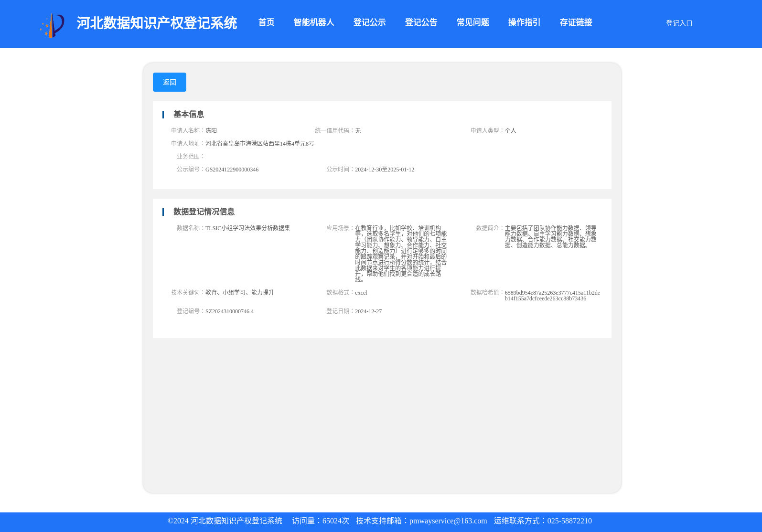The height and width of the screenshot is (532, 762).
Task: Click the 返回 button
Action: point(170,82)
